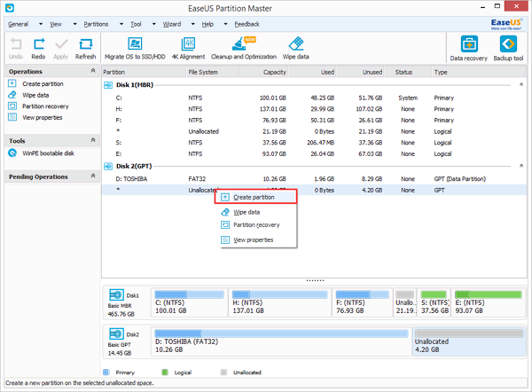Click Create partition icon in Operations panel
Screen dimensions: 532x392
(12, 83)
